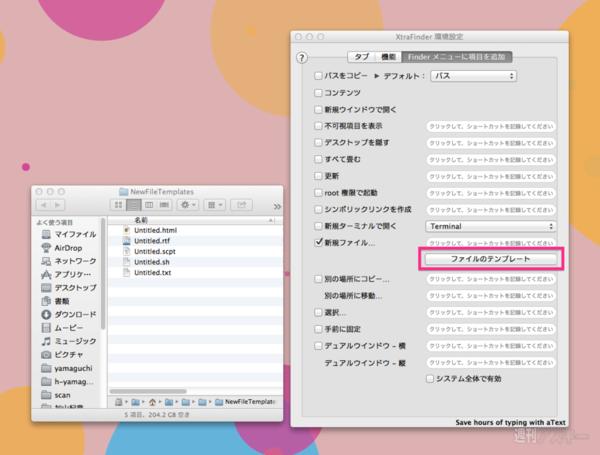Switch Finder to icon view
The width and height of the screenshot is (600, 455).
tap(118, 205)
